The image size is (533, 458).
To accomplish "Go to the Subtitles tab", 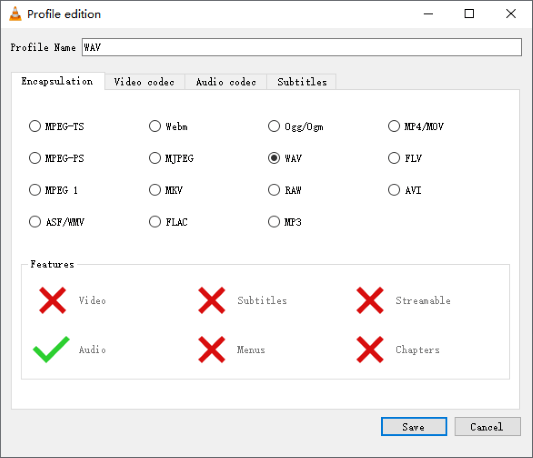I will click(x=302, y=82).
